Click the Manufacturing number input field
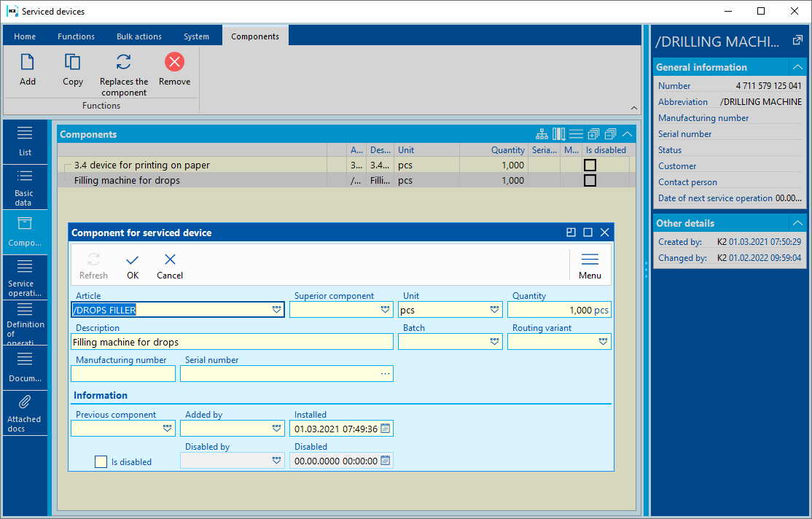Image resolution: width=812 pixels, height=519 pixels. click(123, 373)
